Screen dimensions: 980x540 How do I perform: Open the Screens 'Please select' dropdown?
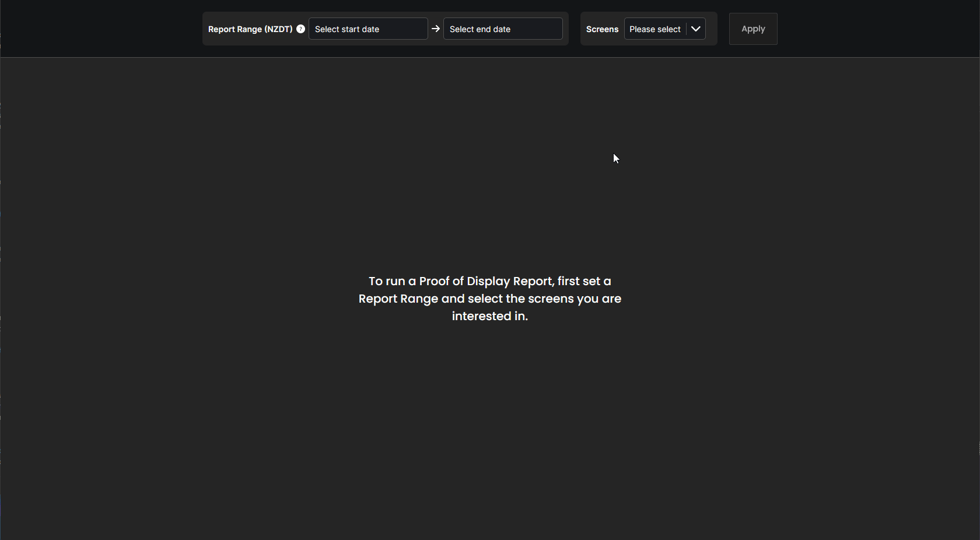(655, 29)
